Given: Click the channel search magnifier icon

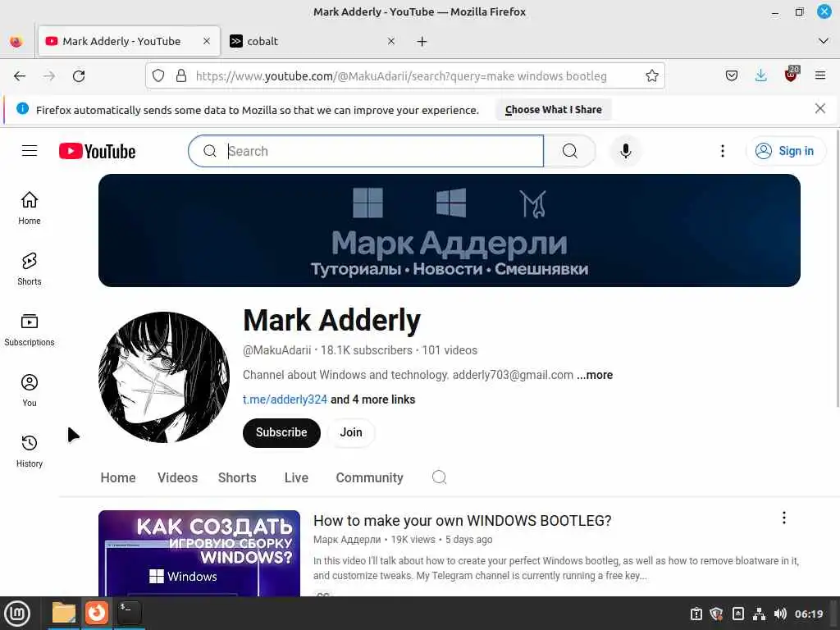Looking at the screenshot, I should tap(440, 477).
